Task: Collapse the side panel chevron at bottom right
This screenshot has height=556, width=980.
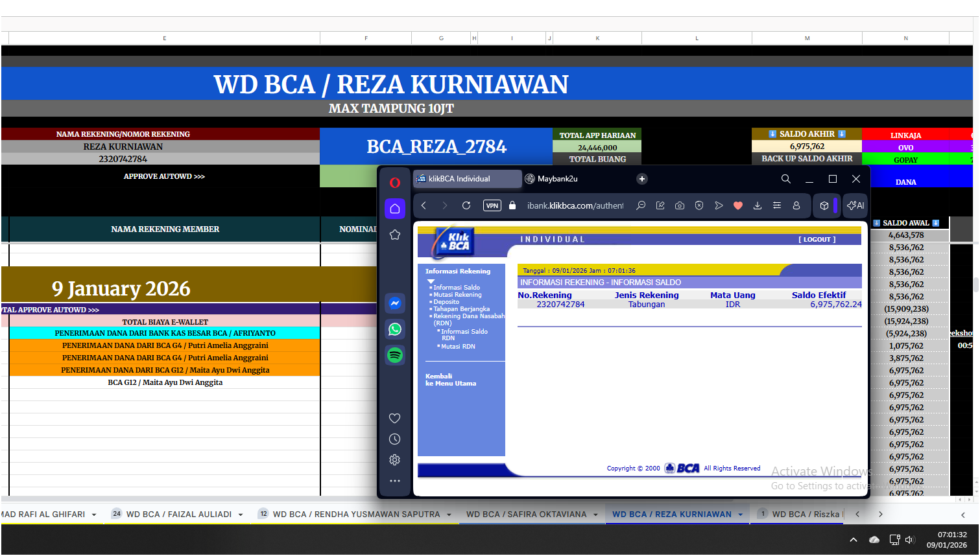Action: 963,515
